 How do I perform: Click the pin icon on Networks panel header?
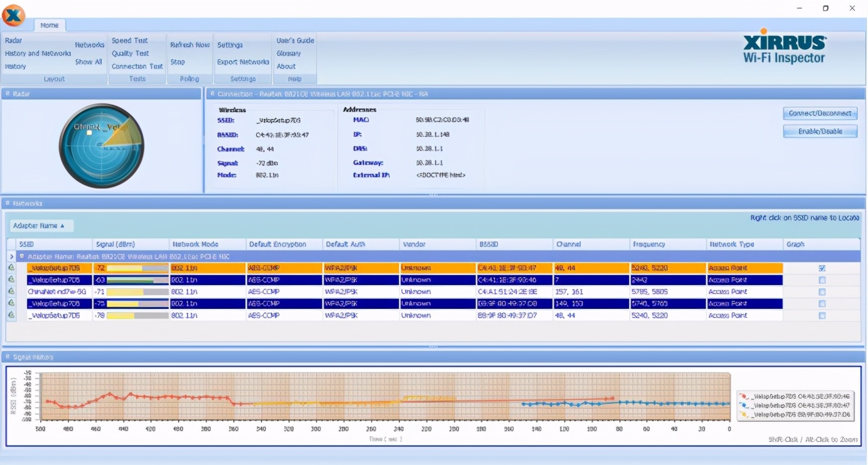pos(7,204)
